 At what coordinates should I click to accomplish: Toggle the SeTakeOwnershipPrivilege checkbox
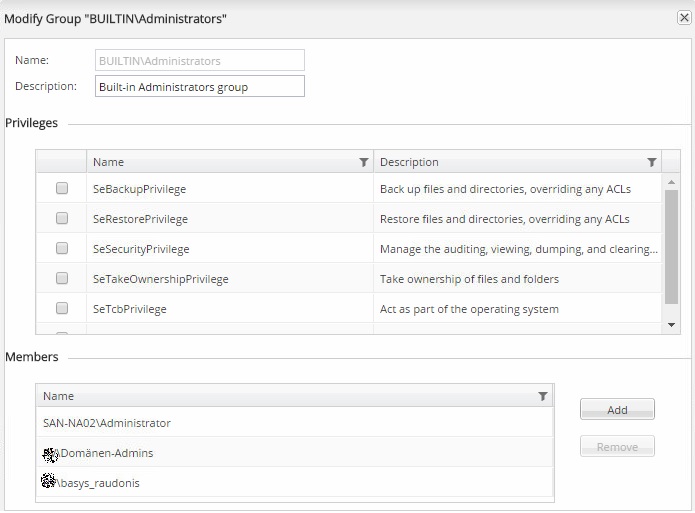pos(62,278)
